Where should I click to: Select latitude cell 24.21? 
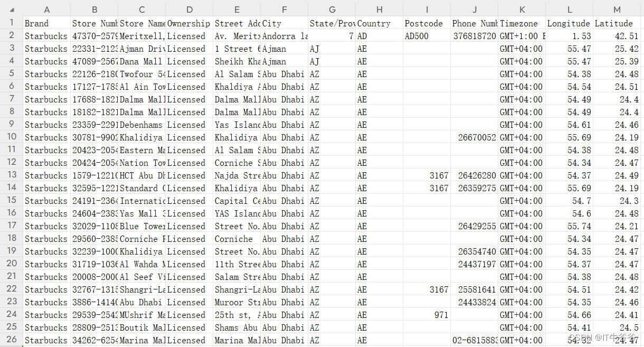click(617, 226)
